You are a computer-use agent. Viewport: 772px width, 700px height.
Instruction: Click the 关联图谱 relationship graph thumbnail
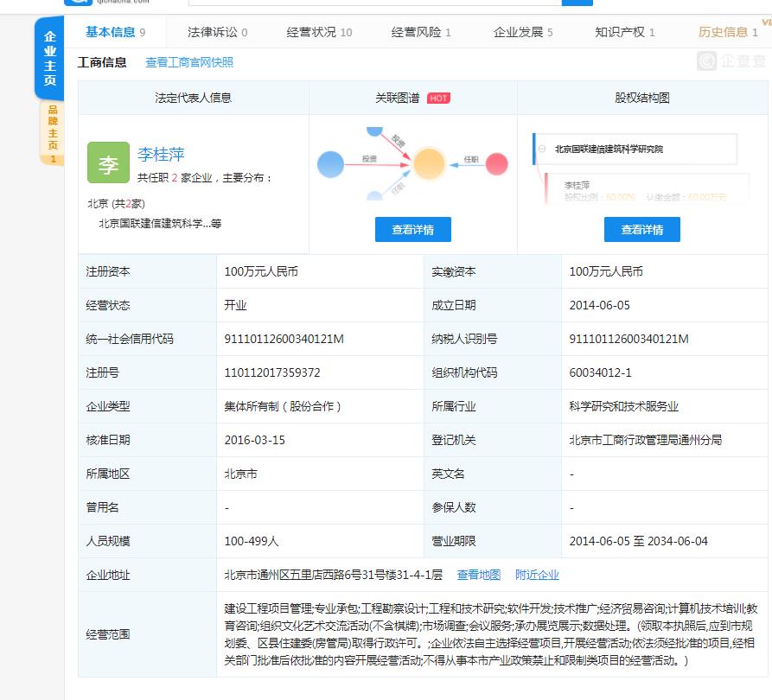(x=412, y=164)
